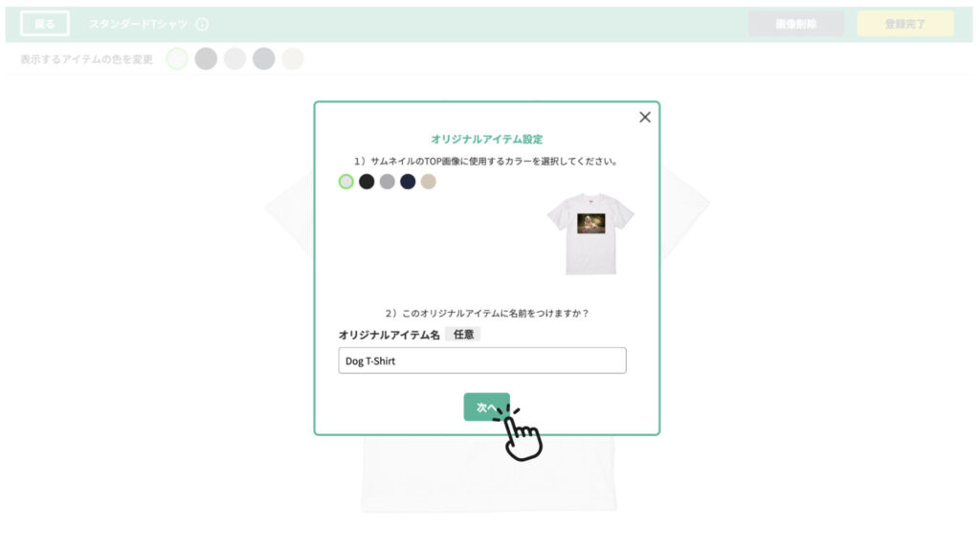This screenshot has width=980, height=549.
Task: Select the white item display color circle
Action: (x=177, y=58)
